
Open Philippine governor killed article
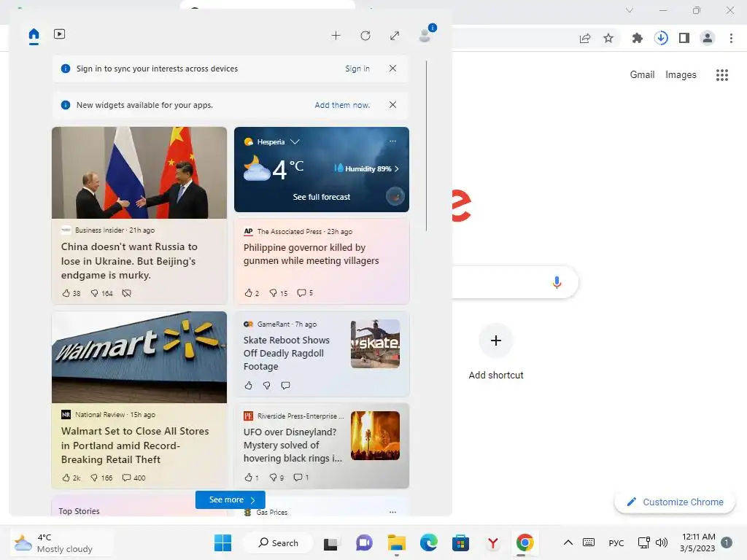tap(311, 254)
